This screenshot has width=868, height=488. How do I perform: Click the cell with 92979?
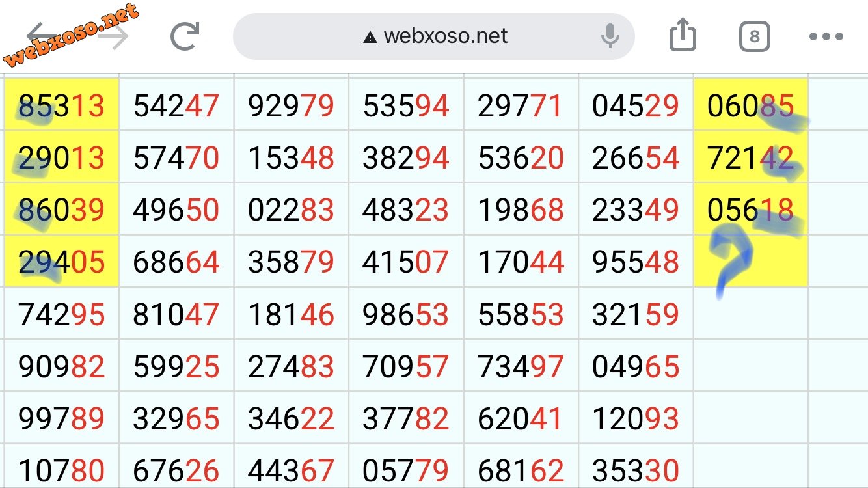(x=291, y=105)
